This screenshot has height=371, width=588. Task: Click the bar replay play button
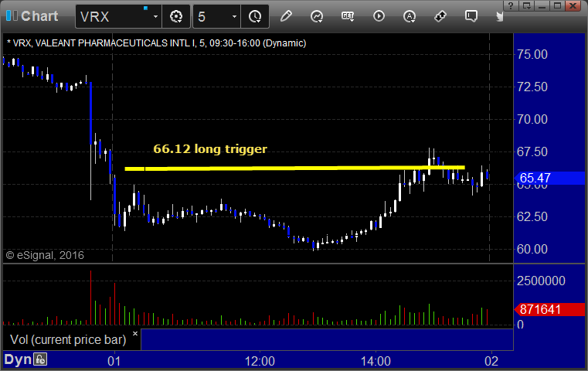click(379, 16)
